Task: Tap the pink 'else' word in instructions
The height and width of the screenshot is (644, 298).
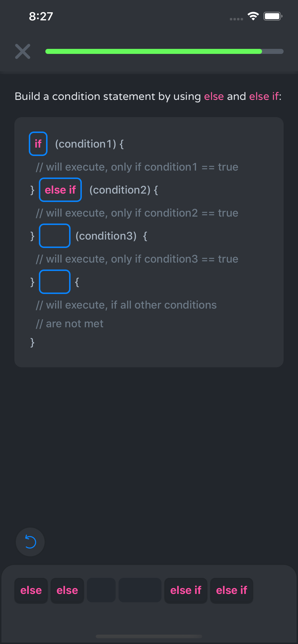Action: click(x=214, y=97)
